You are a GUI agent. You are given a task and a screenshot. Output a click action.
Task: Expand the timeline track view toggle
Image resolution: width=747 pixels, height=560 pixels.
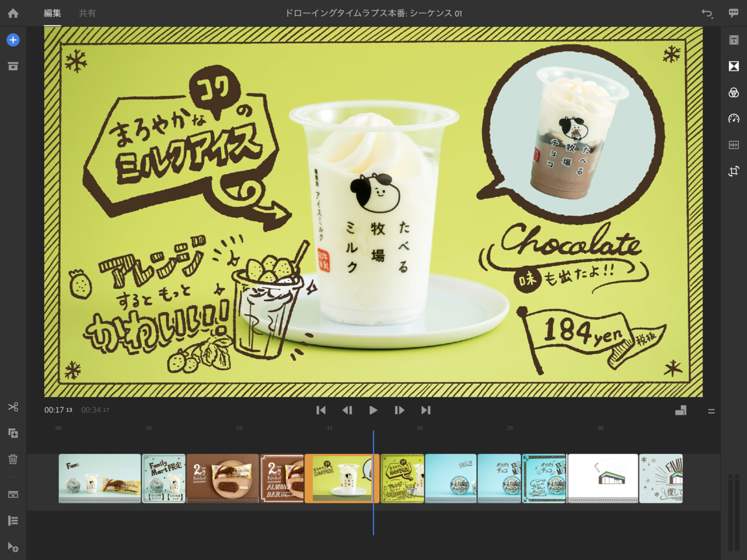click(x=680, y=411)
